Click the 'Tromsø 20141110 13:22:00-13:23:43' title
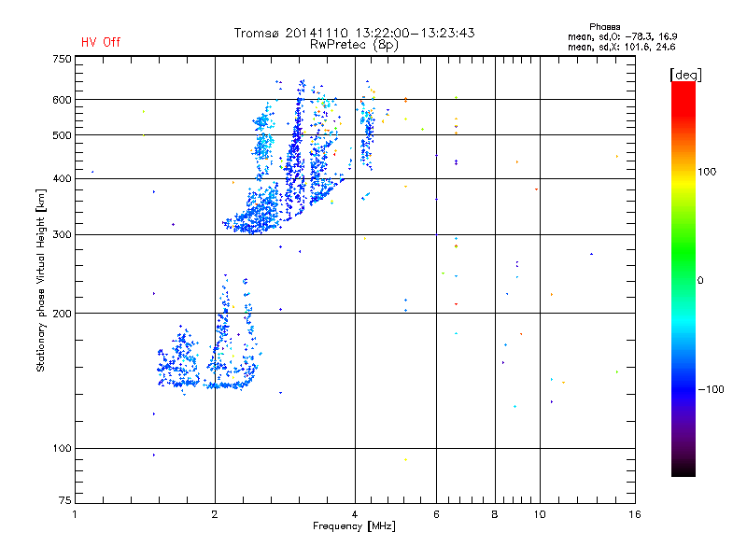 354,33
